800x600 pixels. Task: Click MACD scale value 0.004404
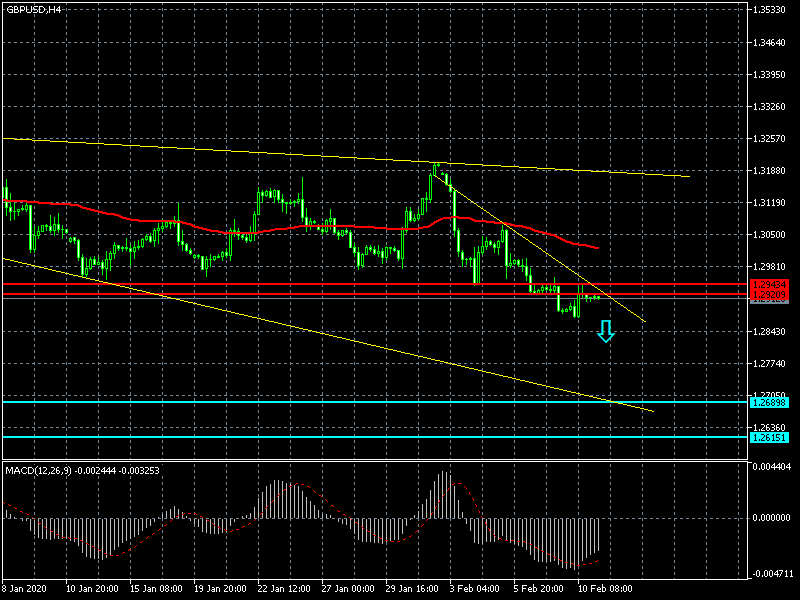click(x=773, y=467)
